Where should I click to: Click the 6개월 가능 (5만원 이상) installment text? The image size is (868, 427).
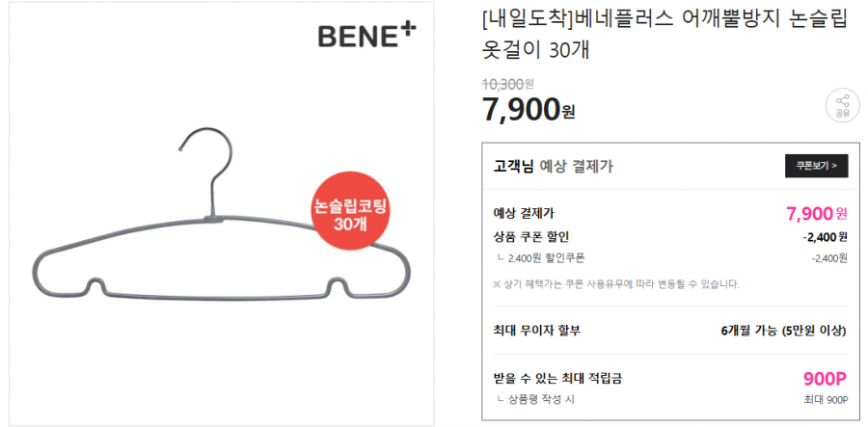pyautogui.click(x=783, y=331)
